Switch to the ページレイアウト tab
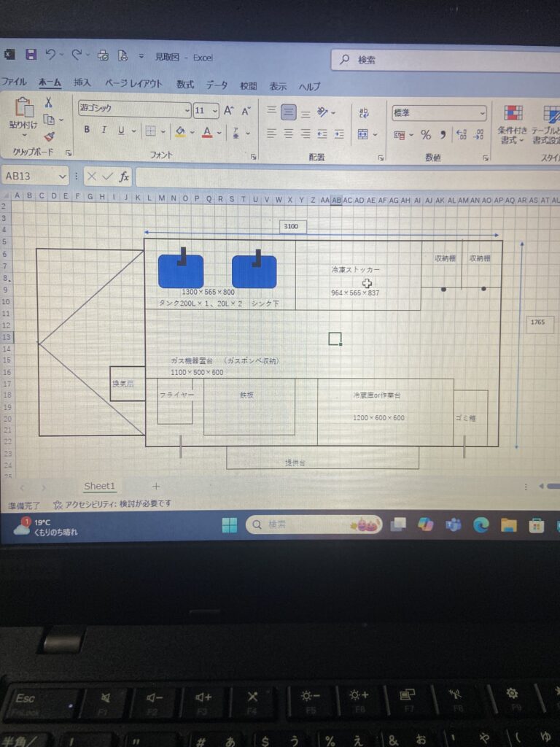This screenshot has width=560, height=747. coord(134,83)
